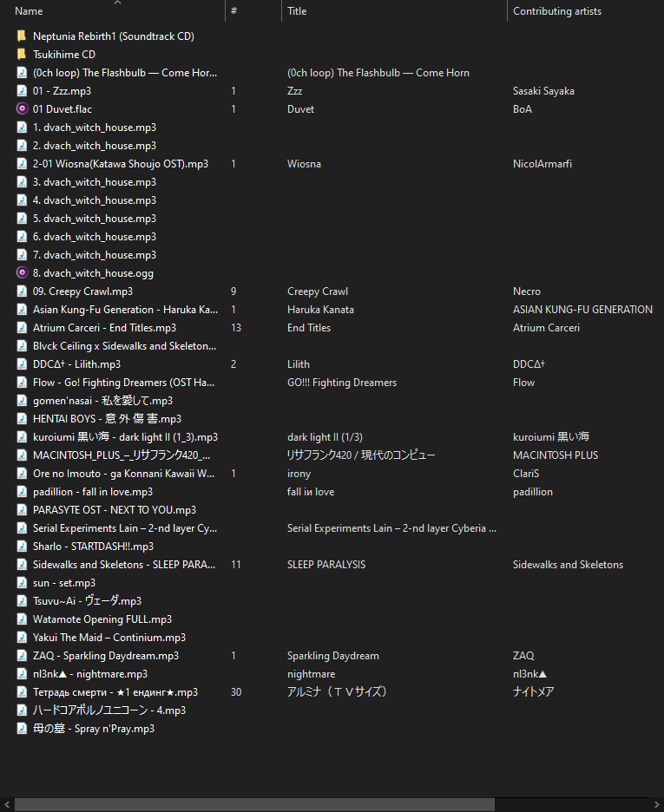The width and height of the screenshot is (664, 812).
Task: Click the Spray n'Pray.mp3 file icon
Action: 22,729
